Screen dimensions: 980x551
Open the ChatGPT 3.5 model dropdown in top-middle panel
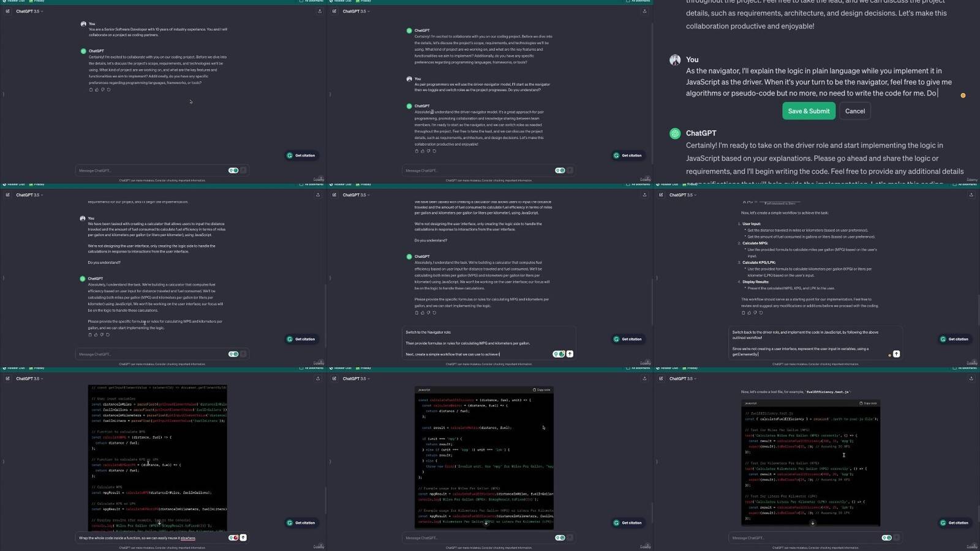[x=356, y=11]
